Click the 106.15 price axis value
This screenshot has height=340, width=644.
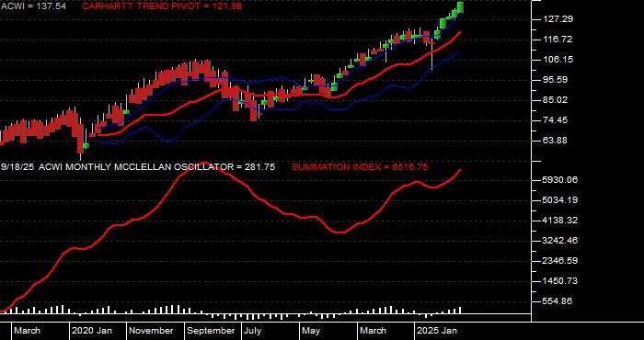(x=558, y=60)
